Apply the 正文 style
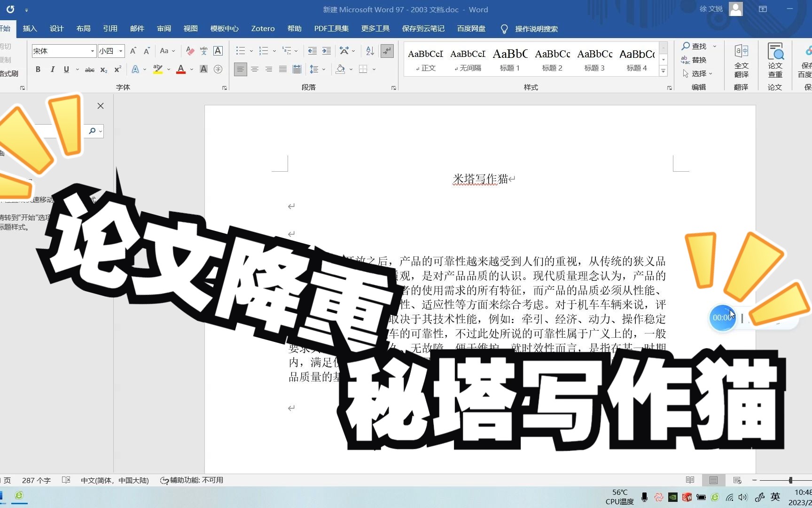Image resolution: width=812 pixels, height=508 pixels. (x=426, y=60)
